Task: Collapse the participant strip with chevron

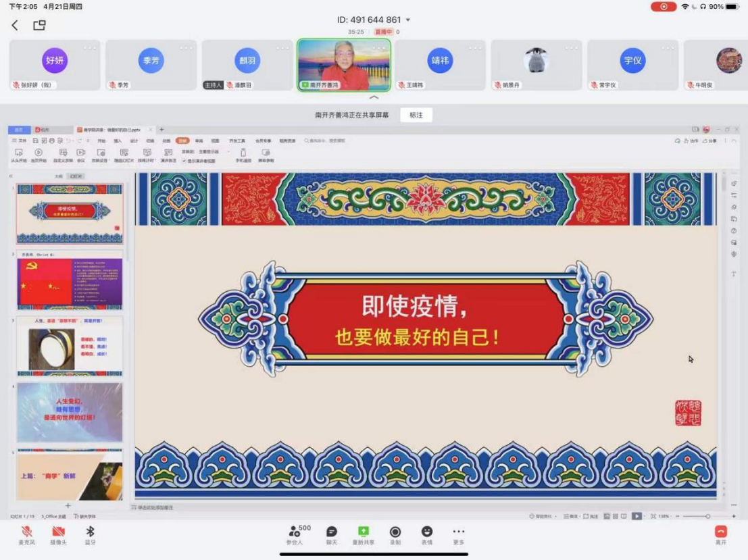Action: point(374,98)
